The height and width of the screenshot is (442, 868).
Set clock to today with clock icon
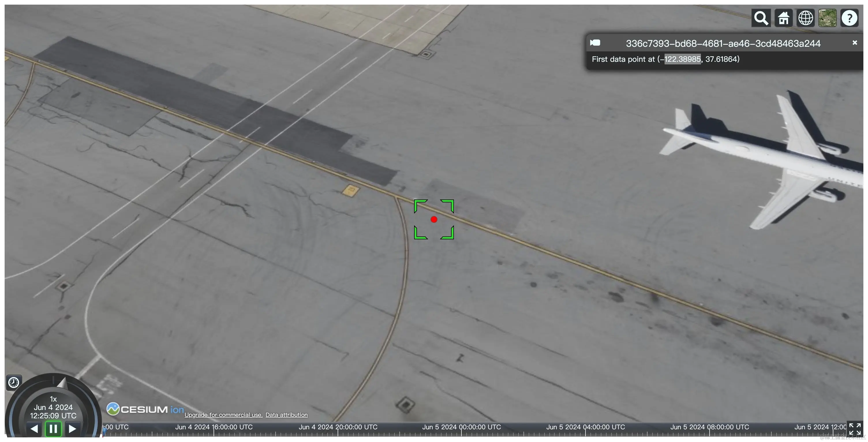(x=14, y=383)
